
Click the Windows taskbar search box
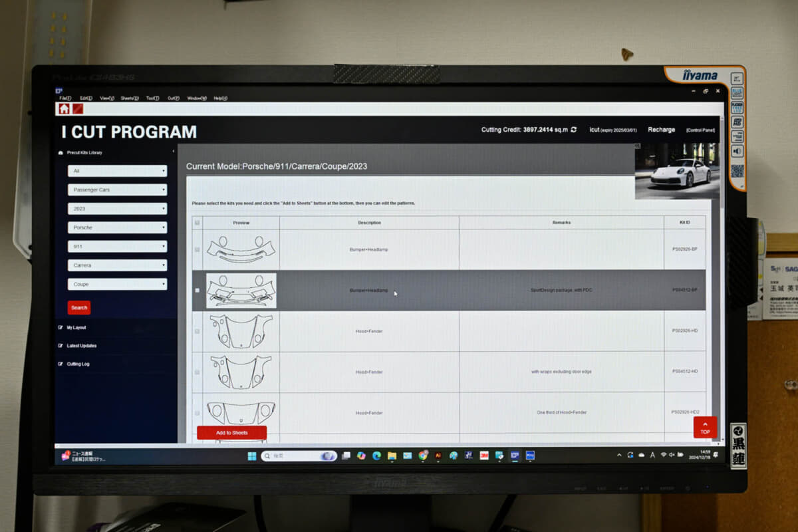(299, 456)
